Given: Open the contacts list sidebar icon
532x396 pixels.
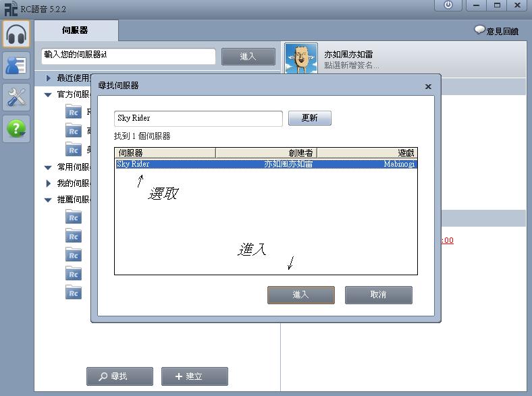Looking at the screenshot, I should click(16, 65).
